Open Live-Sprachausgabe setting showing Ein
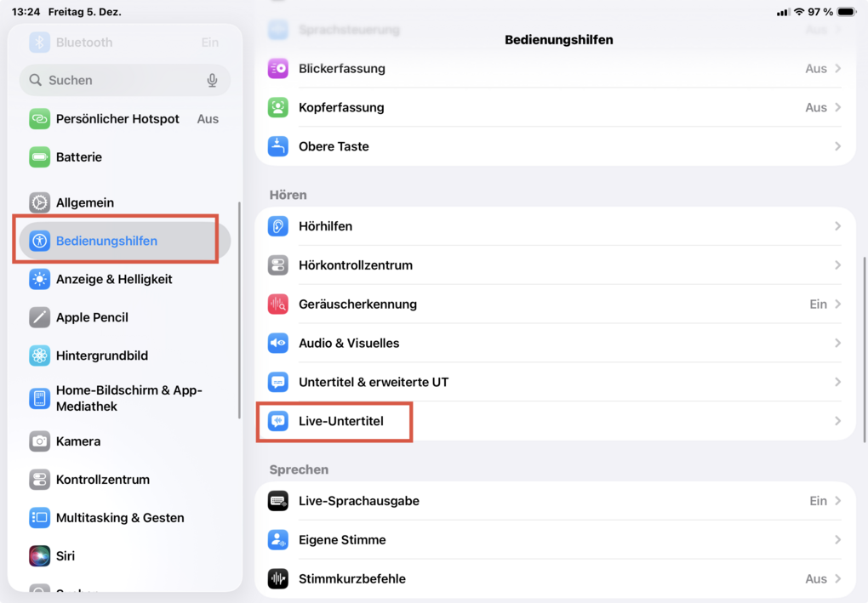 pos(818,501)
